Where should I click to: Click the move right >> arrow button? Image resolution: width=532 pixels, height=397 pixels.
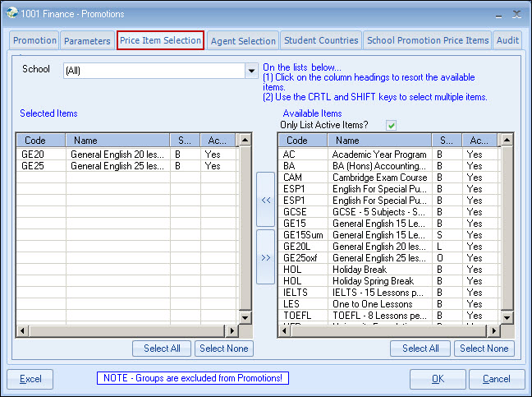point(265,256)
